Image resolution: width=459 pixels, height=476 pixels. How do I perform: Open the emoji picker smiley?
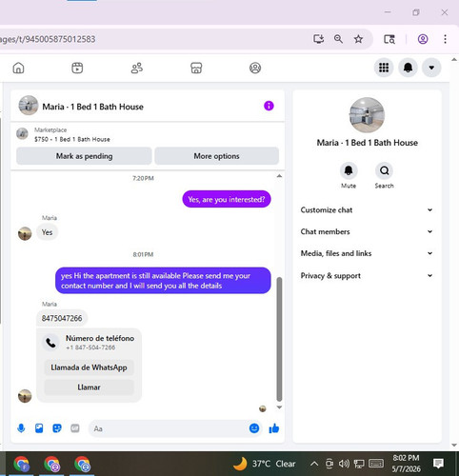[254, 428]
